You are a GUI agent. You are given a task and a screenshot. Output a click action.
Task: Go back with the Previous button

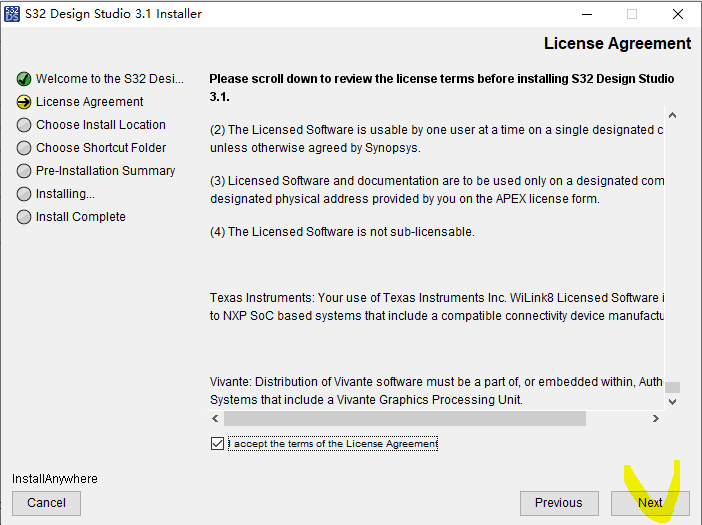tap(558, 503)
